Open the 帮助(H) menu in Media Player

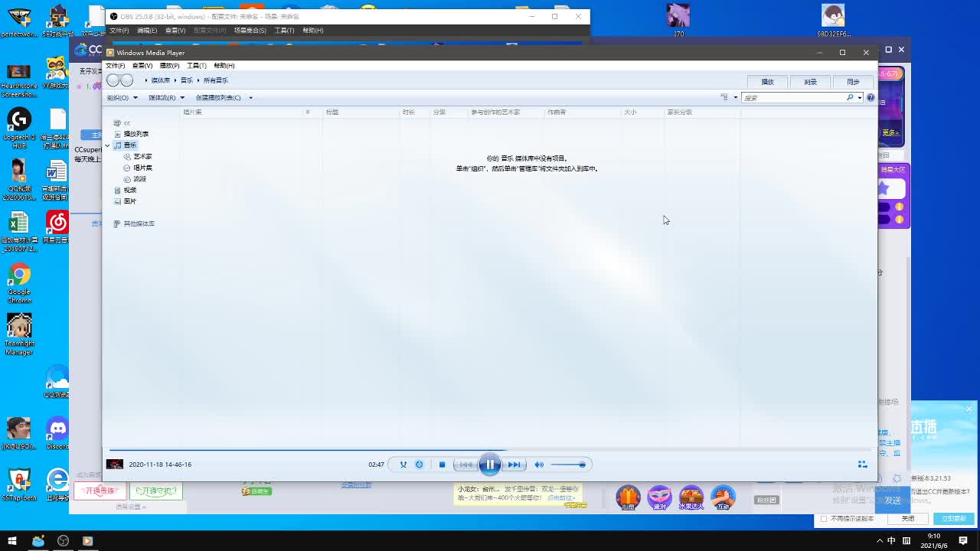(224, 66)
